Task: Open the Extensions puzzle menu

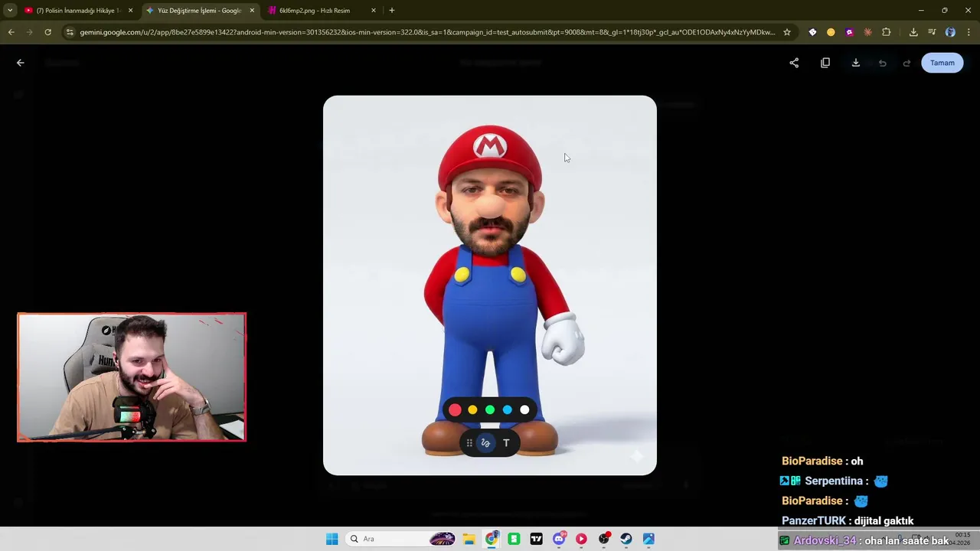Action: 887,32
